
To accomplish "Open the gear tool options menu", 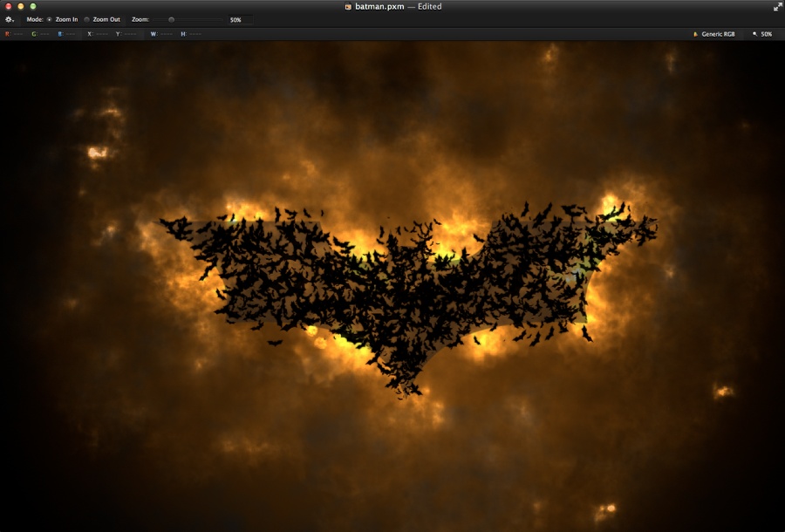I will (9, 19).
